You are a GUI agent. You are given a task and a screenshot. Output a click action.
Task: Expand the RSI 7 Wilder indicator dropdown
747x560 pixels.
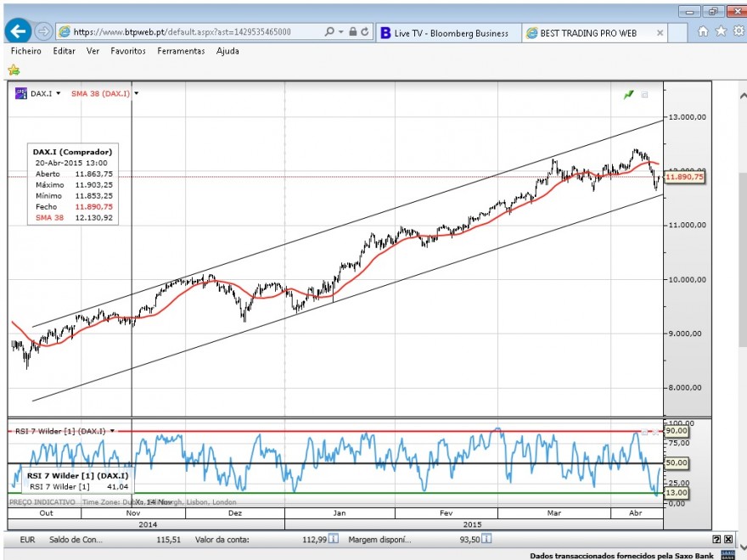pyautogui.click(x=112, y=431)
